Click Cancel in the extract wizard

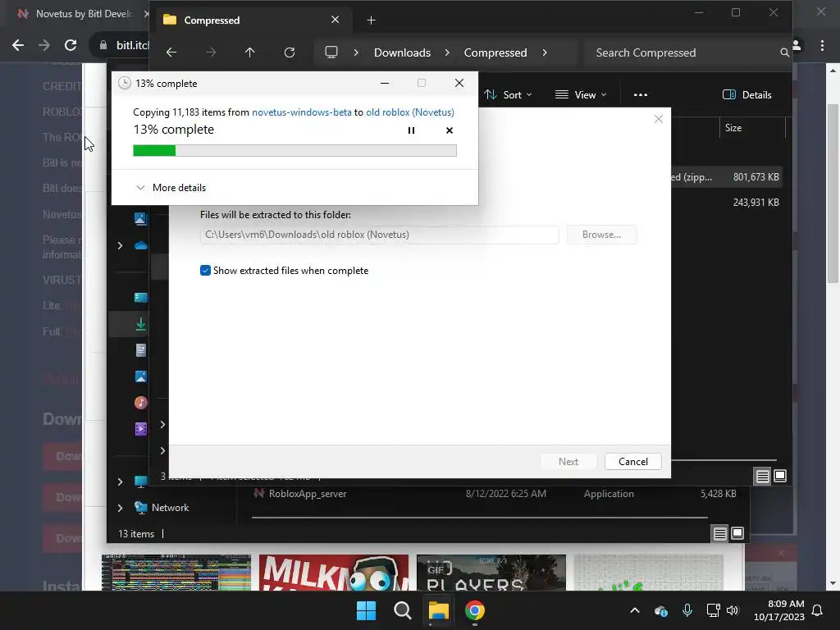pyautogui.click(x=632, y=462)
